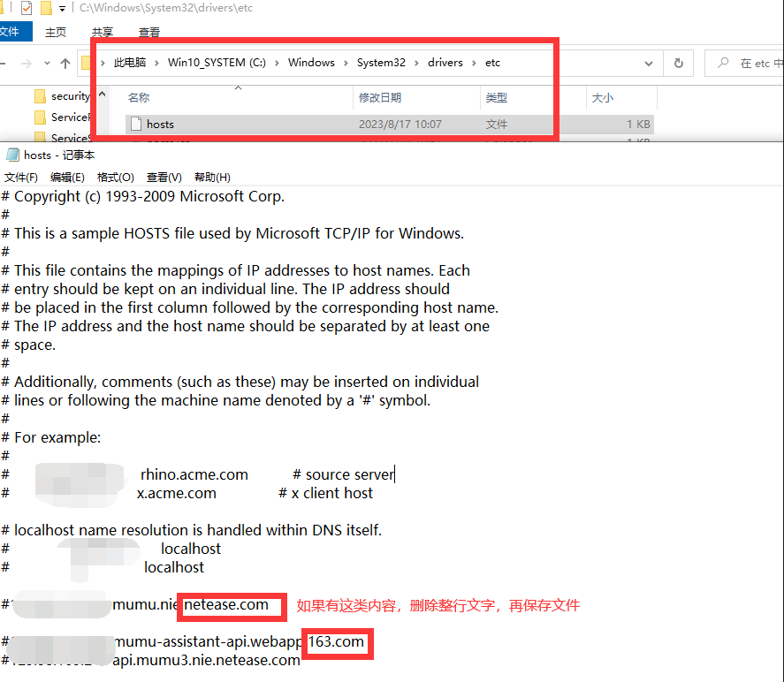
Task: Click the etc breadcrumb segment
Action: (x=492, y=63)
